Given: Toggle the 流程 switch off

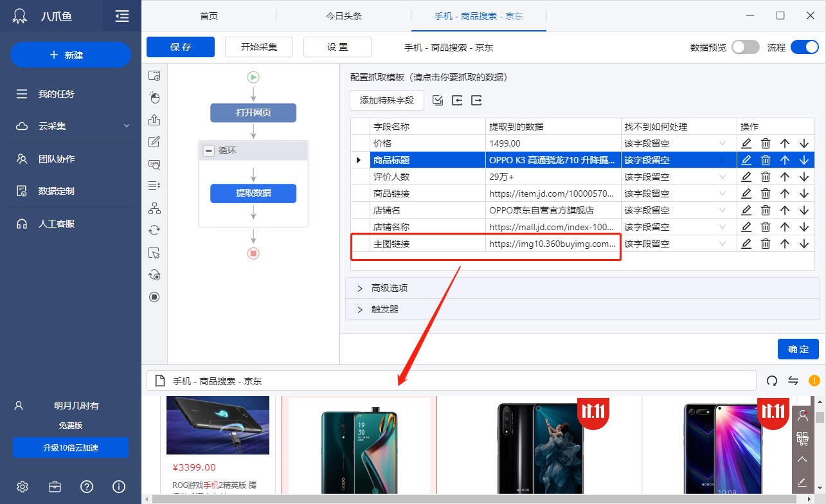Looking at the screenshot, I should (x=805, y=47).
